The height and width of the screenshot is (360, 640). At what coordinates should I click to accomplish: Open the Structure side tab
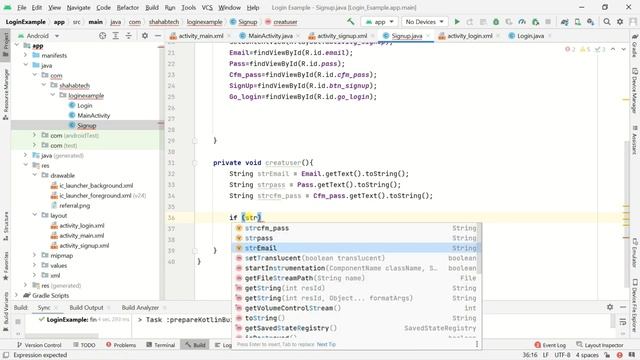coord(5,225)
